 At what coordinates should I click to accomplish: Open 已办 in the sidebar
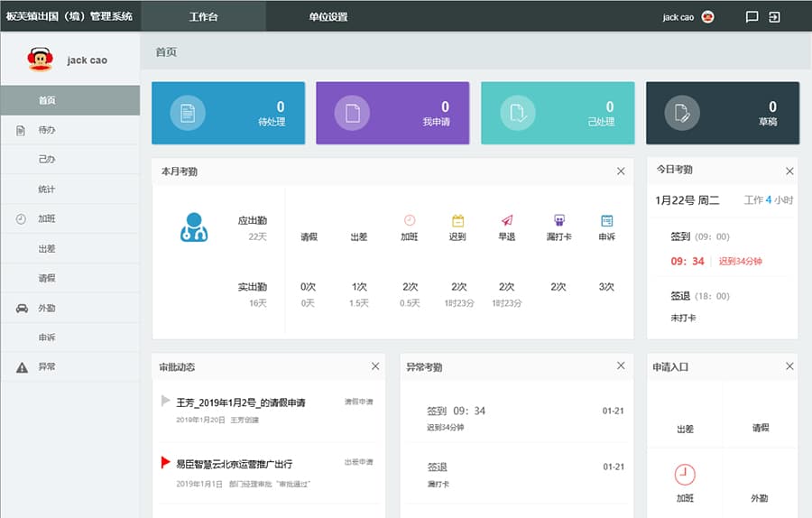click(69, 160)
